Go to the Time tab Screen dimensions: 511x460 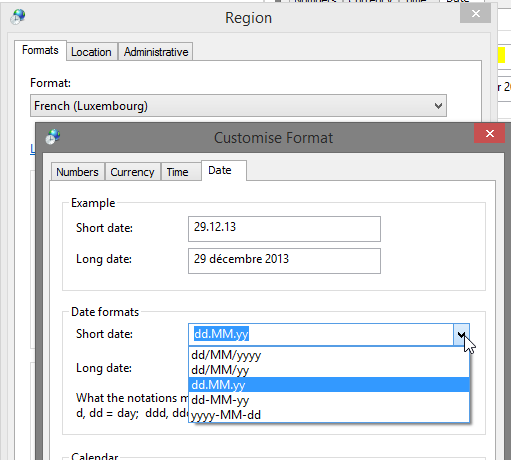[178, 172]
